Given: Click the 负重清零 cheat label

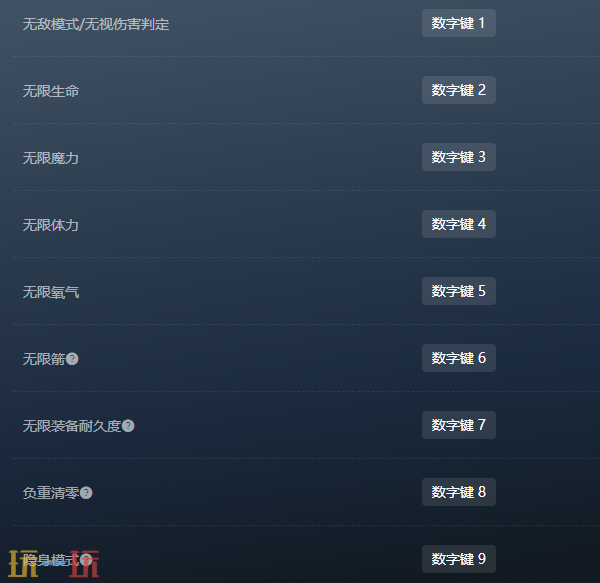Looking at the screenshot, I should coord(51,493).
